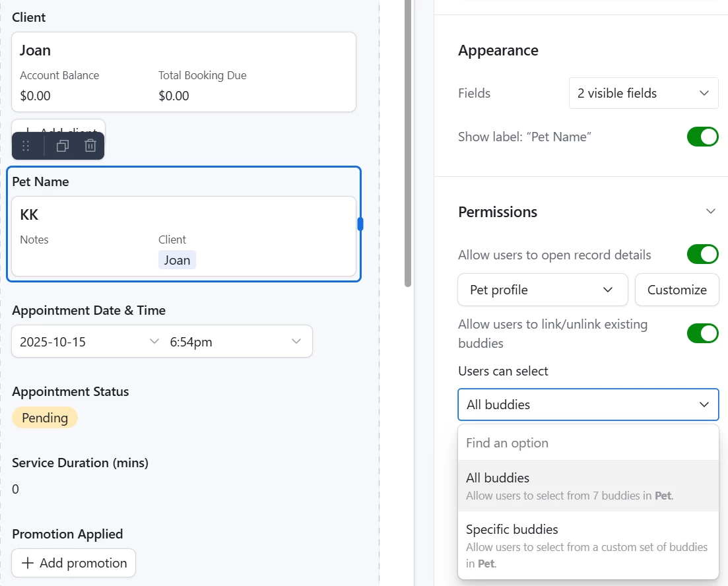The height and width of the screenshot is (586, 728).
Task: Disable Allow users to open record details
Action: [x=702, y=254]
